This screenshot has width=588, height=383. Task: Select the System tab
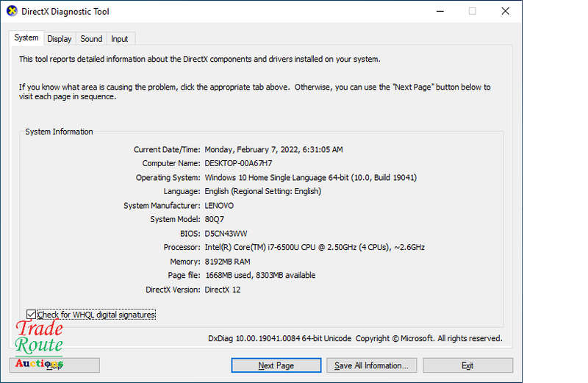26,38
